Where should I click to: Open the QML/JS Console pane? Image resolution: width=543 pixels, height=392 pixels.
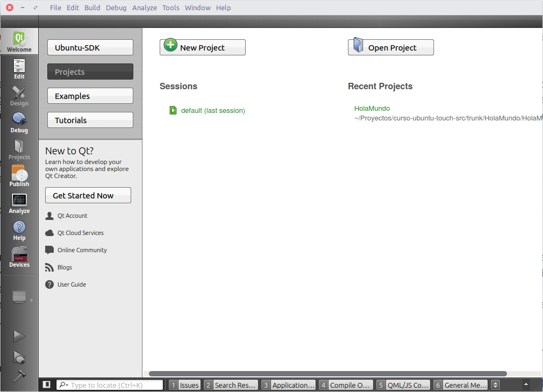click(x=403, y=385)
